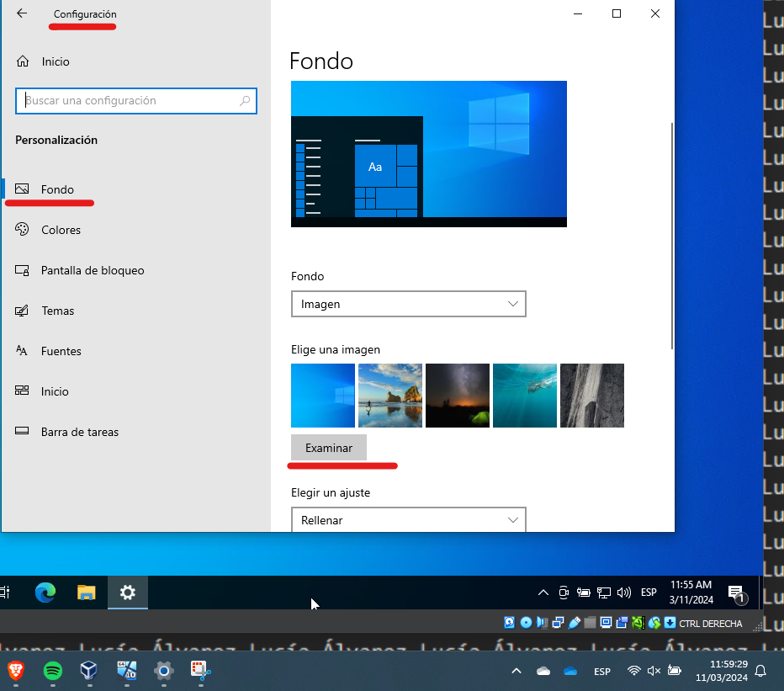Open Colores settings in the sidebar

click(61, 230)
